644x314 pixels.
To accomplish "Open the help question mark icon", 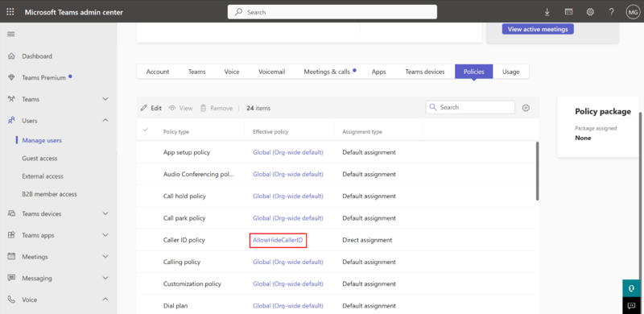I will [612, 12].
